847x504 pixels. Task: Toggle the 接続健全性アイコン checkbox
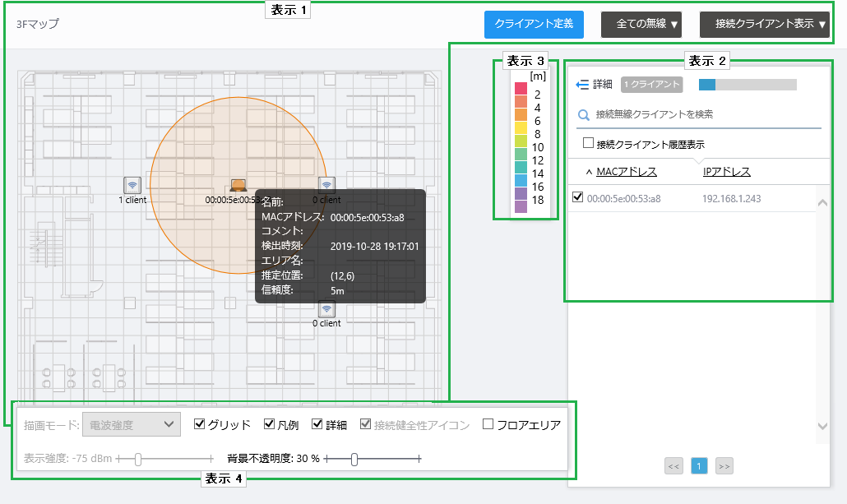click(x=366, y=424)
